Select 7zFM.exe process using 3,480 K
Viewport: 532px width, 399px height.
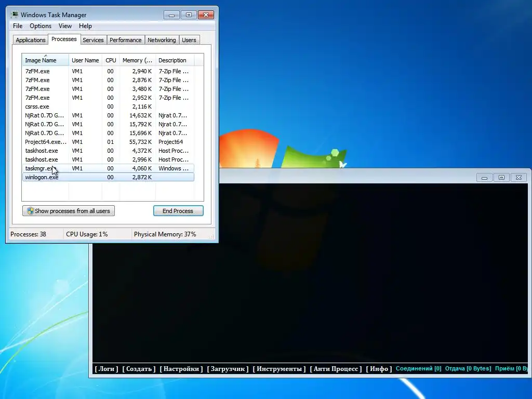[x=108, y=89]
